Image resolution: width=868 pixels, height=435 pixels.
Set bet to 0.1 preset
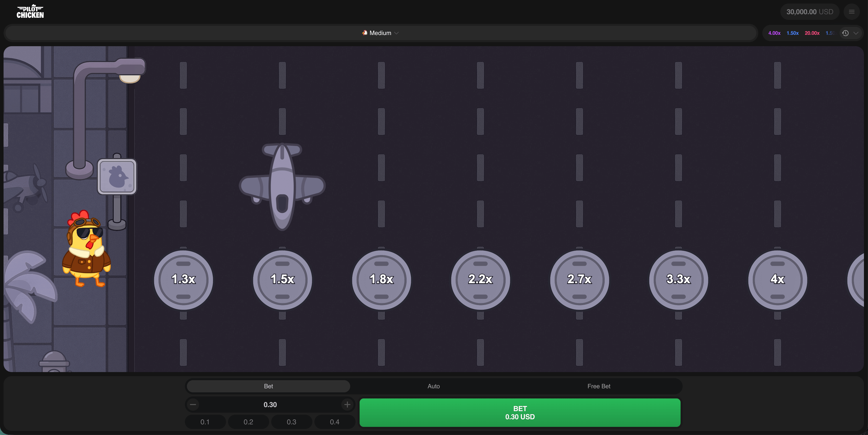point(205,422)
